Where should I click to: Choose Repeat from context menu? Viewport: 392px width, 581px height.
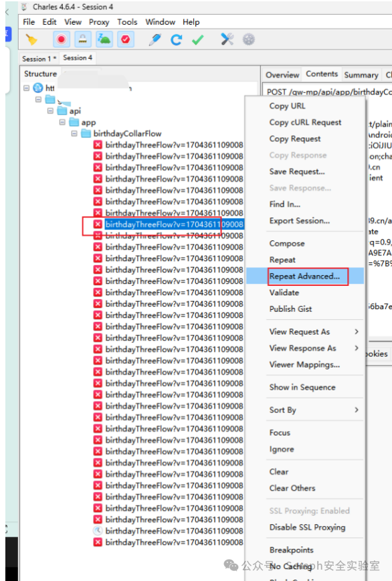[282, 260]
